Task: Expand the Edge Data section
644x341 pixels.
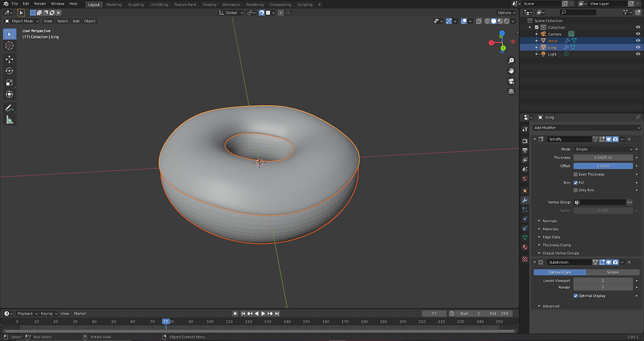Action: [551, 237]
